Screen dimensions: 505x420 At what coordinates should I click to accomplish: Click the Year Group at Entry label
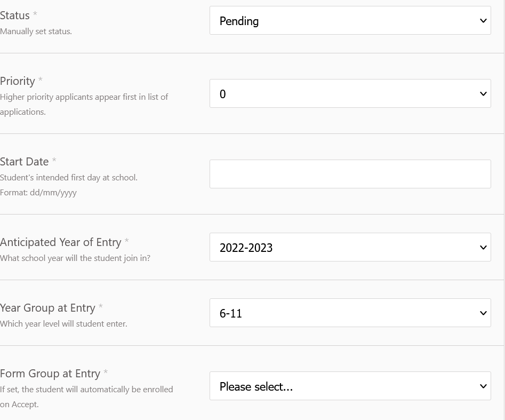tap(47, 308)
